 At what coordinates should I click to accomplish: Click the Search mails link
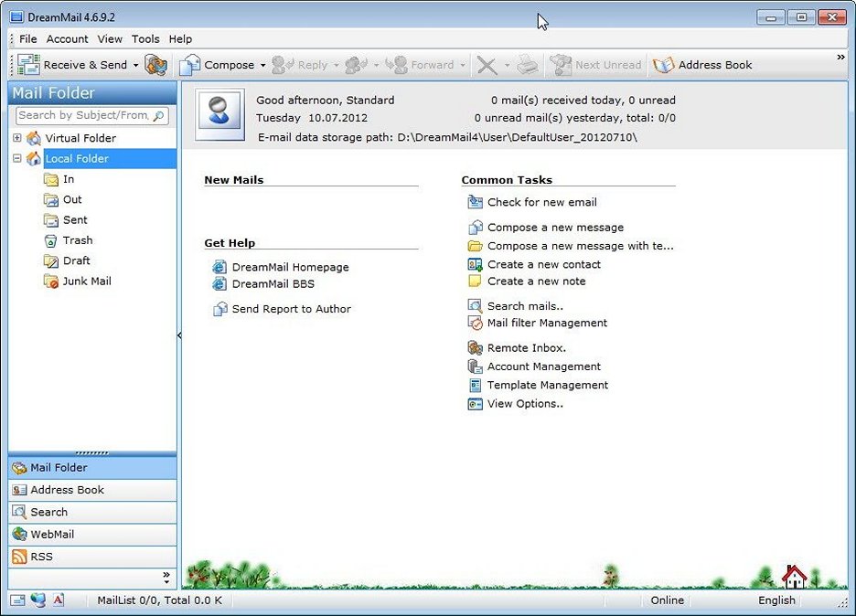(525, 307)
